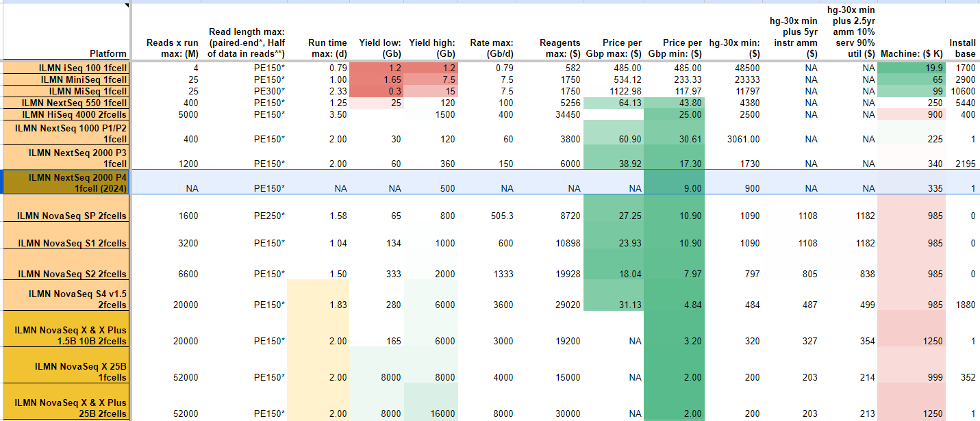The height and width of the screenshot is (421, 980).
Task: Click 'ILMN NextSeq 1000 P1/P2 1fcell' label
Action: [66, 133]
